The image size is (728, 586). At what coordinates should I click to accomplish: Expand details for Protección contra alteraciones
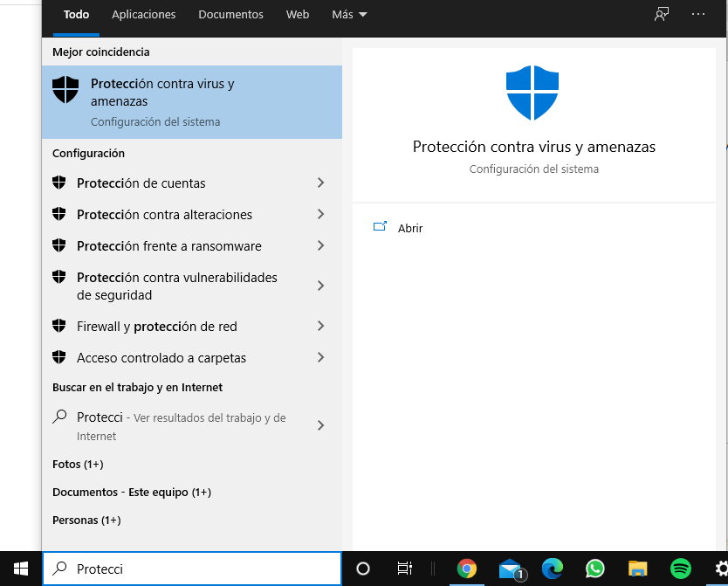click(320, 214)
